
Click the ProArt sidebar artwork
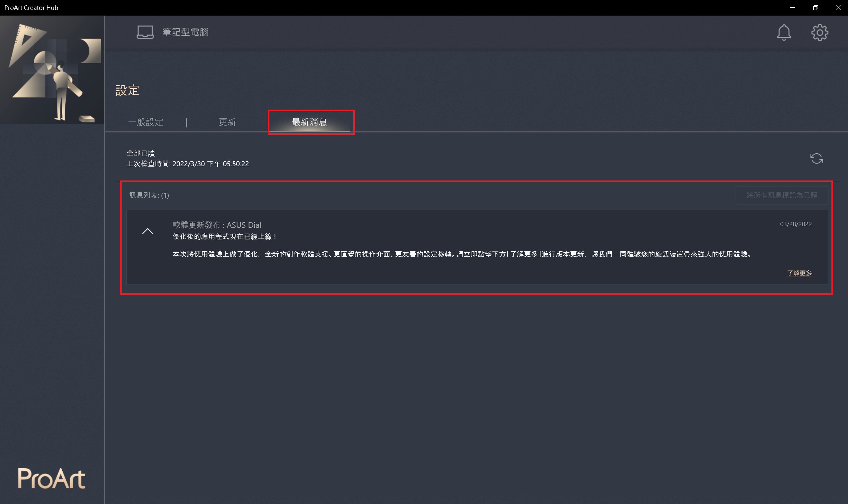[x=52, y=71]
